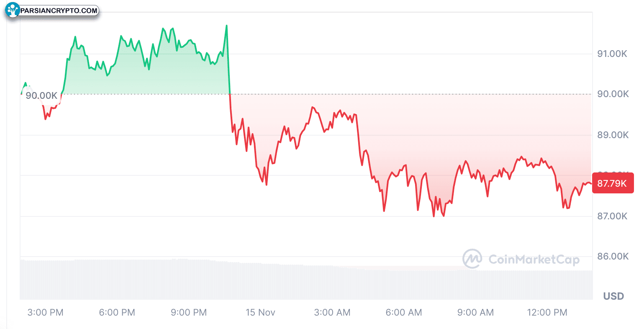The height and width of the screenshot is (329, 644).
Task: Click the USD currency label
Action: click(x=613, y=296)
